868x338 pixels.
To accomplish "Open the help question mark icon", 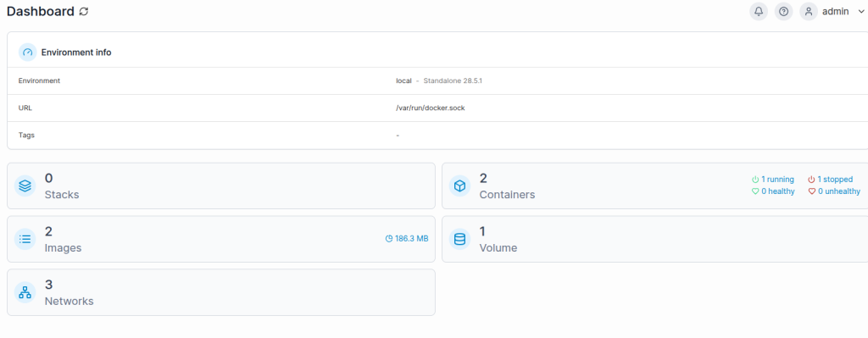I will click(783, 11).
